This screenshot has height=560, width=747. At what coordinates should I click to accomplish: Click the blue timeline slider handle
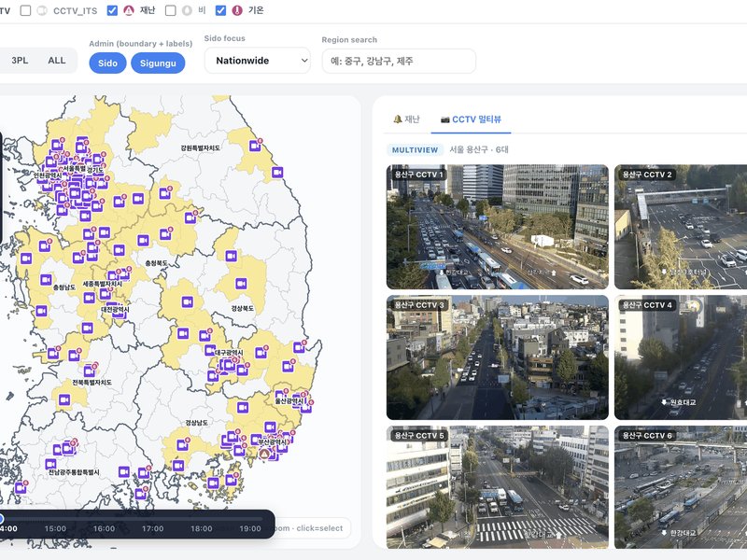(2, 518)
